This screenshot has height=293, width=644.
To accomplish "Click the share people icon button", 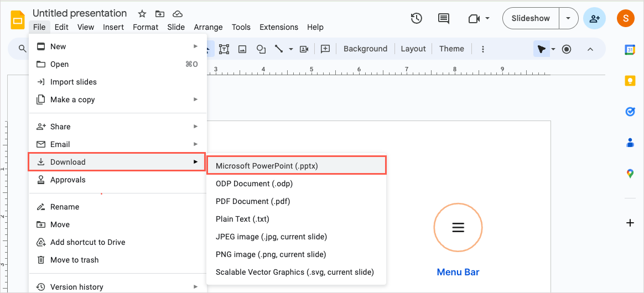I will click(x=594, y=18).
